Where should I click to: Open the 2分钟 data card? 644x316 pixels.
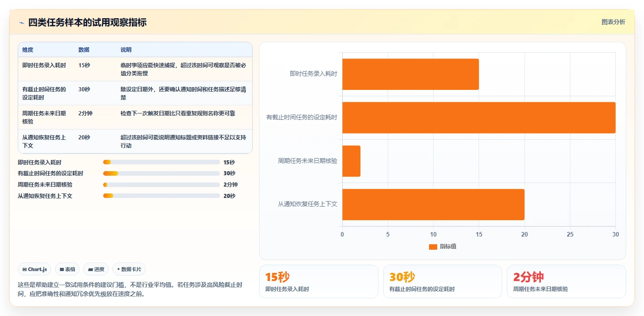[x=566, y=281]
